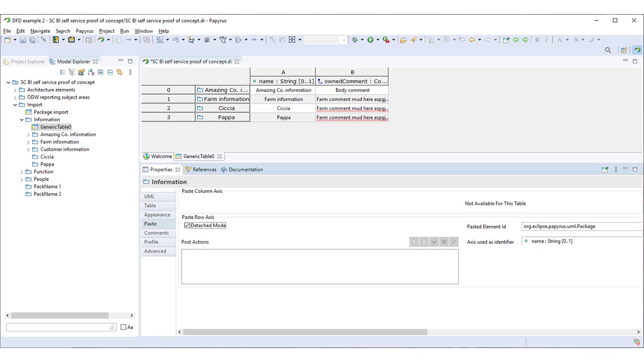Screen dimensions: 644x362
Task: Open the Window menu
Action: [143, 31]
